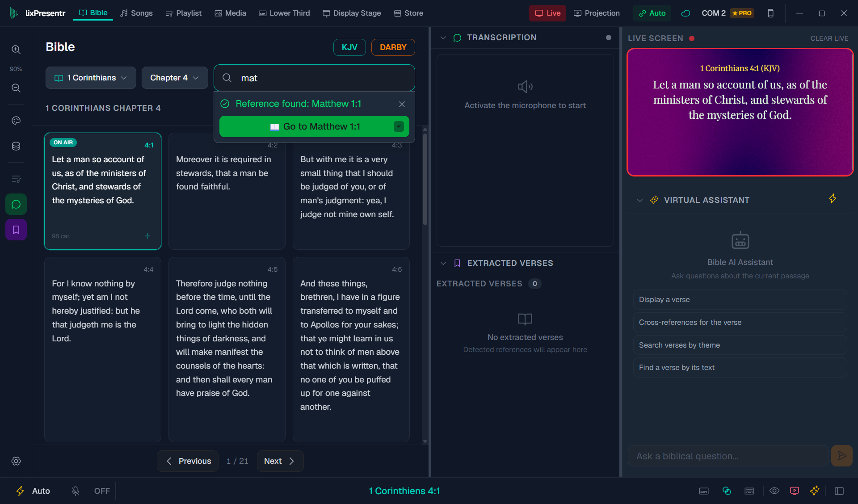Click the mobile device icon in title bar

(x=770, y=13)
